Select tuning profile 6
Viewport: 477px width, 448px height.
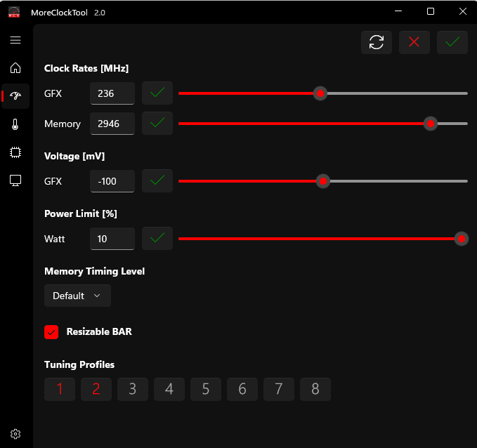pyautogui.click(x=242, y=389)
